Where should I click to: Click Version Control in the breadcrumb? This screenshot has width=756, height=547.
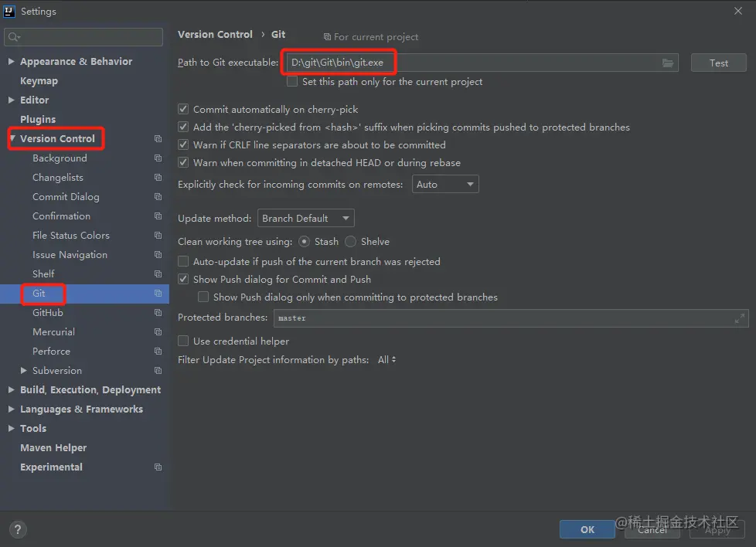click(x=215, y=34)
